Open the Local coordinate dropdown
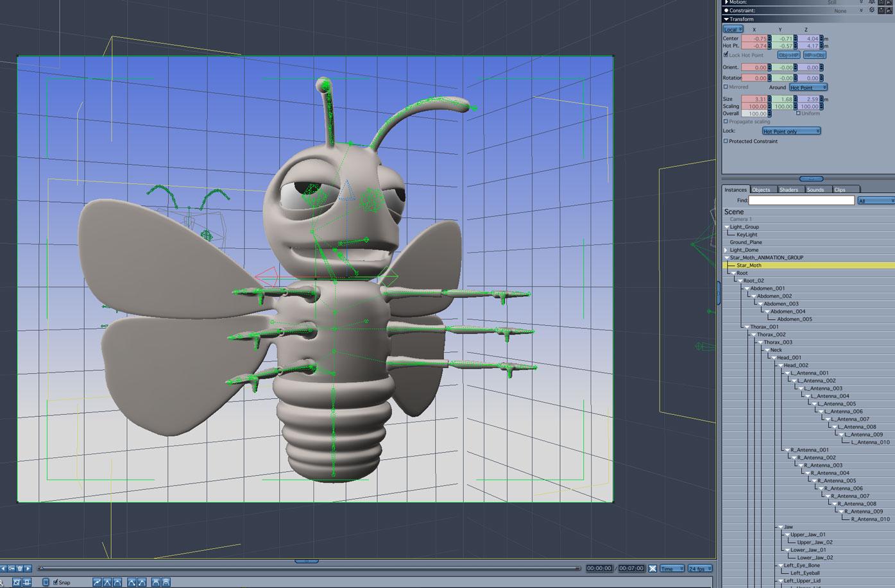 pos(733,29)
